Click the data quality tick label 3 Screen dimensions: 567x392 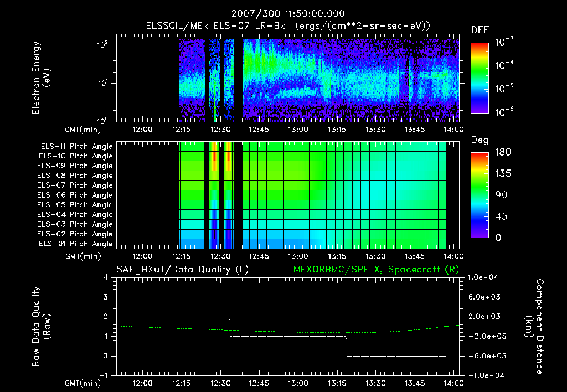(105, 297)
